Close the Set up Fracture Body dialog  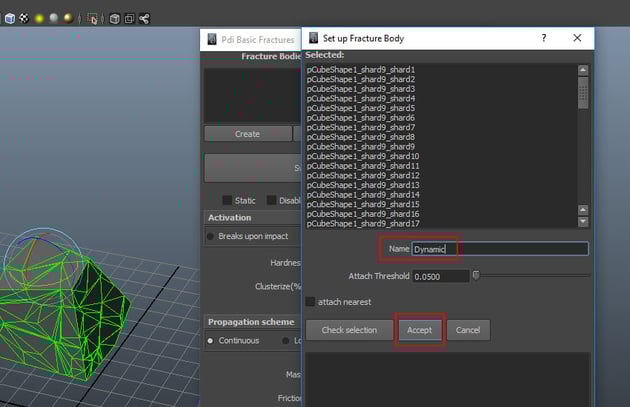pos(577,38)
